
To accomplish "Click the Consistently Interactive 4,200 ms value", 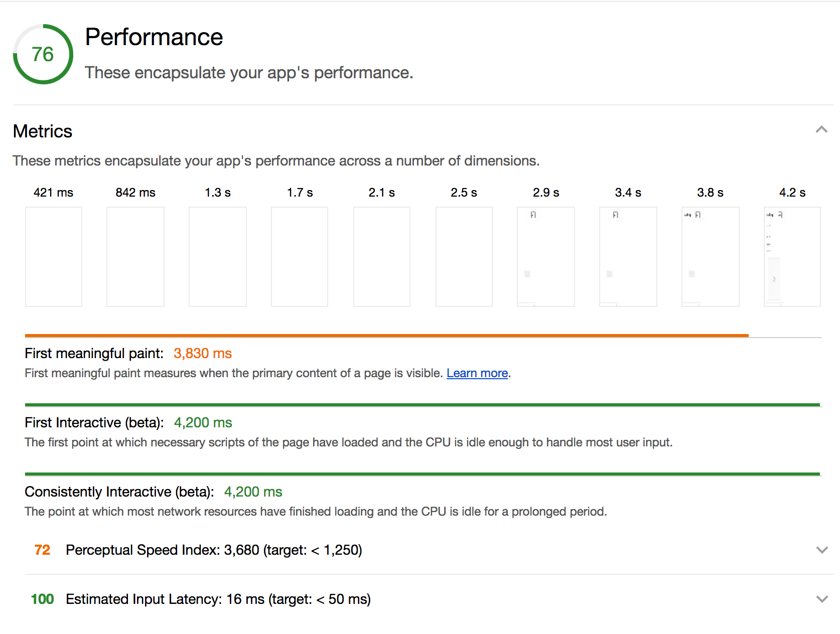I will [x=253, y=492].
